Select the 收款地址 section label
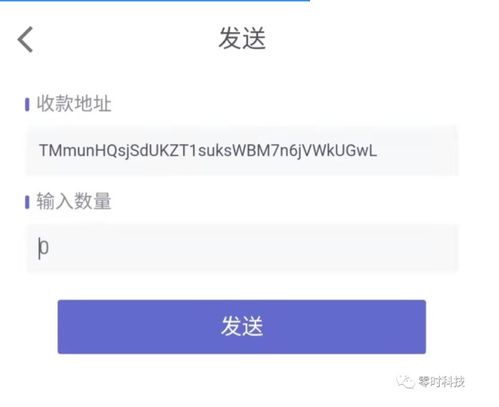The width and height of the screenshot is (499, 407). point(74,103)
